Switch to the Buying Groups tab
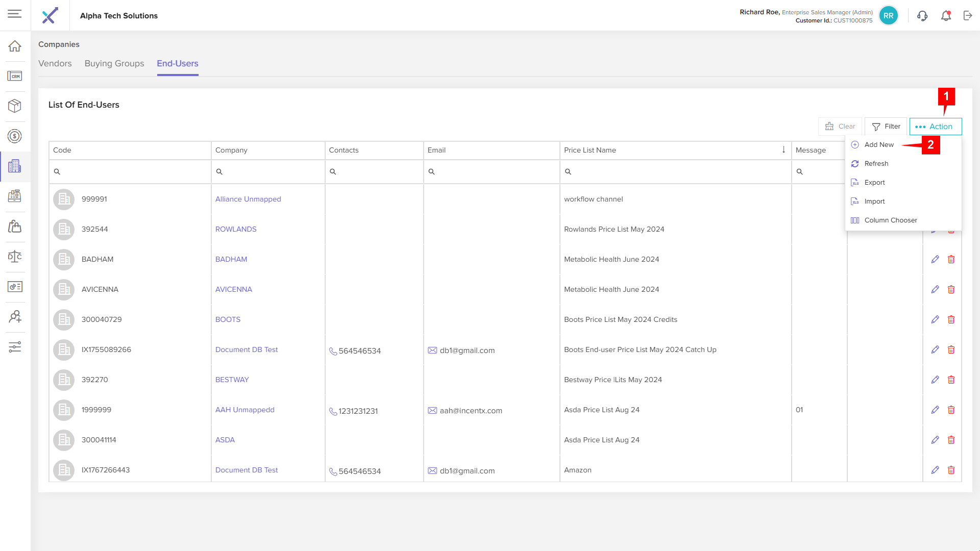980x551 pixels. pyautogui.click(x=114, y=64)
